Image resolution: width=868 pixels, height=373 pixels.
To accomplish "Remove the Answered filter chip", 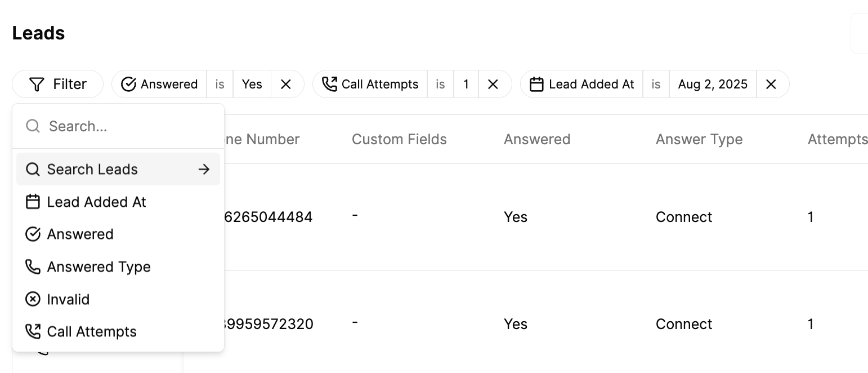I will [x=286, y=85].
